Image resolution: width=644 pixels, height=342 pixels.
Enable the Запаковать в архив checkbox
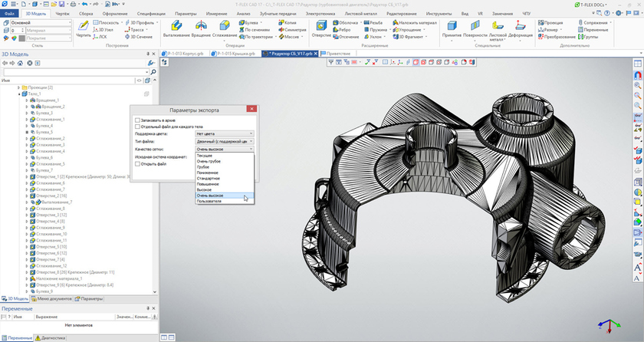[x=138, y=120]
